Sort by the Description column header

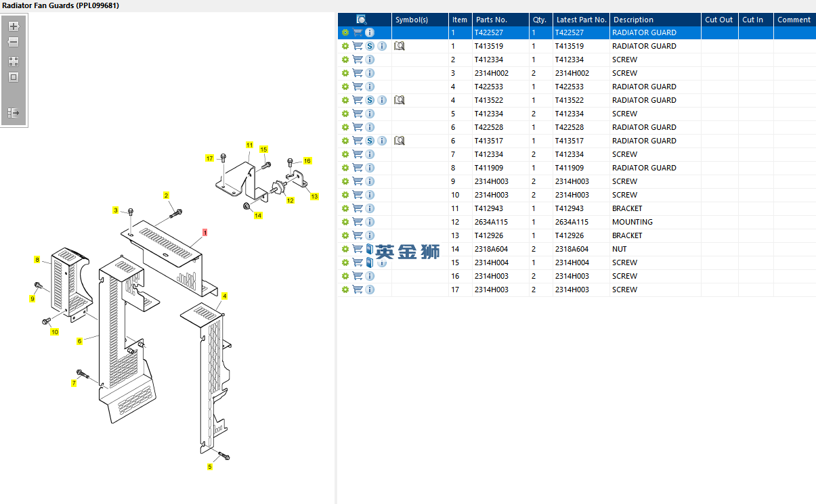pos(633,20)
